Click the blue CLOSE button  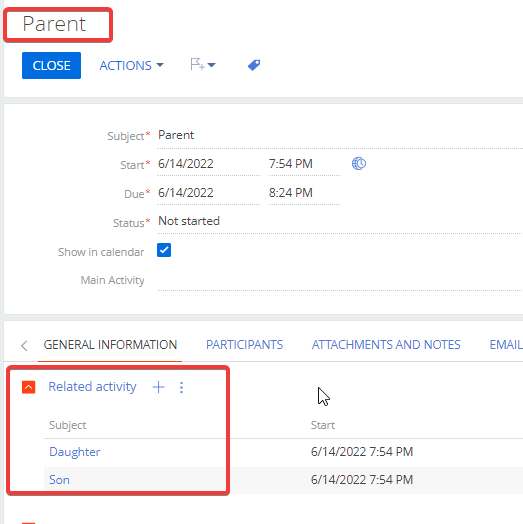coord(51,66)
